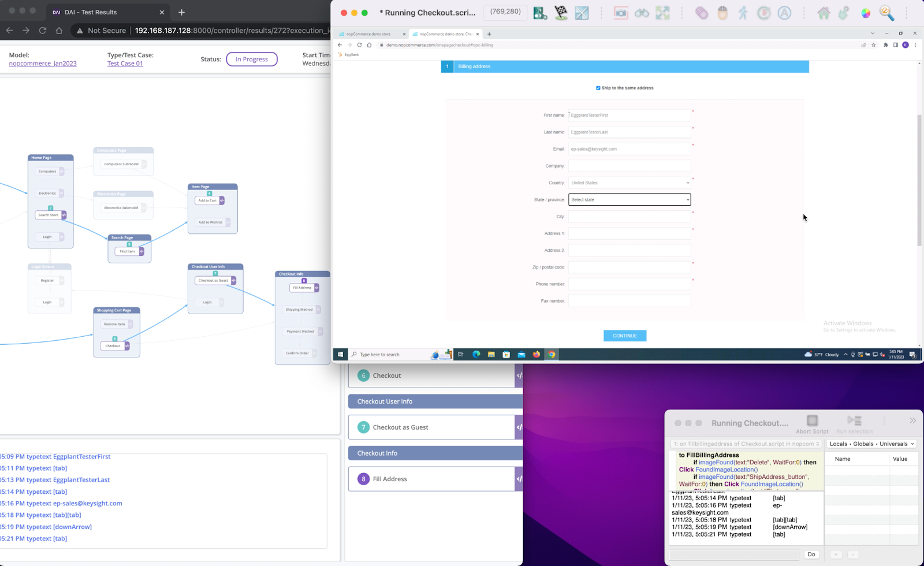The height and width of the screenshot is (566, 924).
Task: Expand the double-chevron overflow in Run window toolbar
Action: coord(912,420)
